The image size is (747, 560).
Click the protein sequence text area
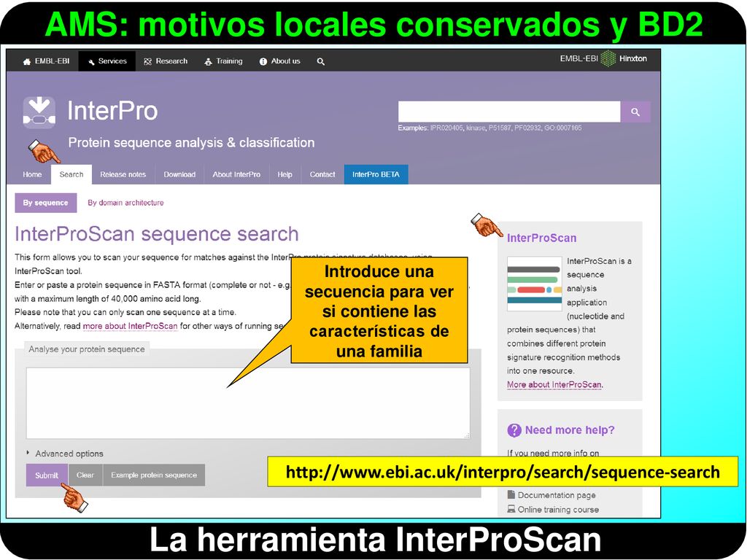click(x=248, y=402)
